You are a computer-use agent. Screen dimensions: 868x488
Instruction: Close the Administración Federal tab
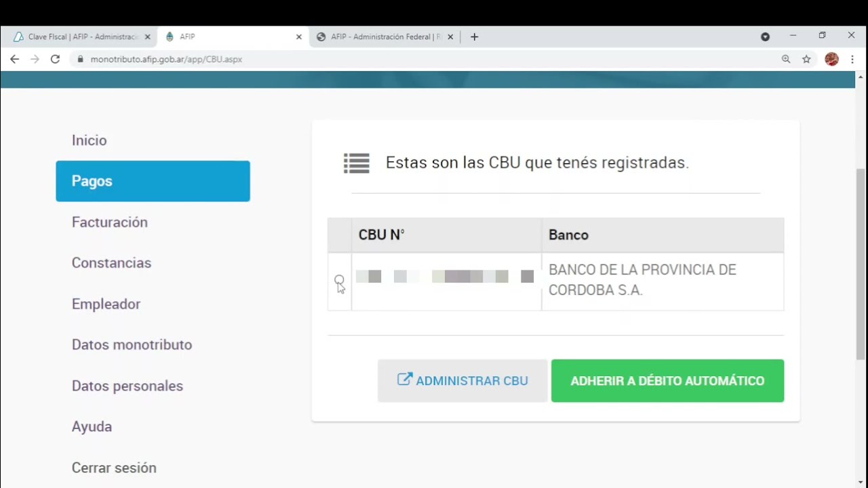tap(450, 37)
